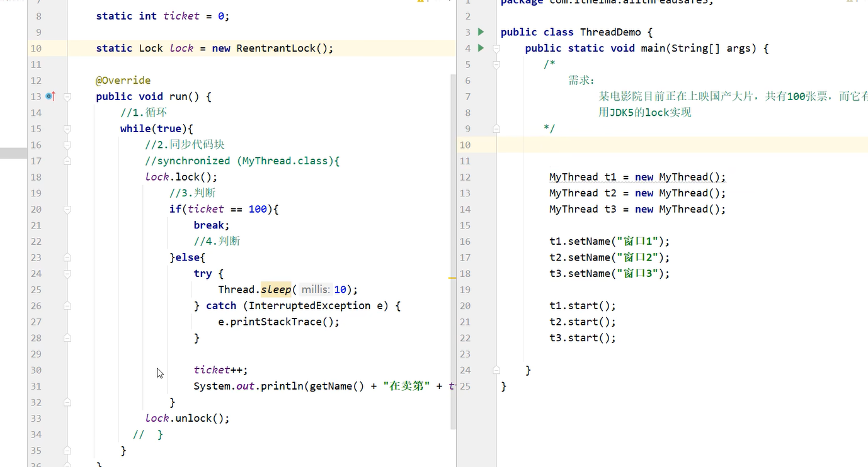Click the ticket variable on line 8
Viewport: 868px width, 467px height.
[181, 16]
